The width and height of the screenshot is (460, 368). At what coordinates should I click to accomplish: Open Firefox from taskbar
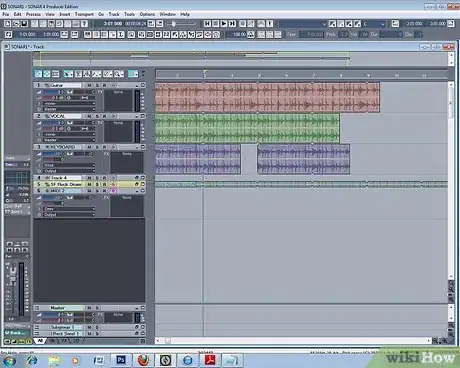[143, 360]
